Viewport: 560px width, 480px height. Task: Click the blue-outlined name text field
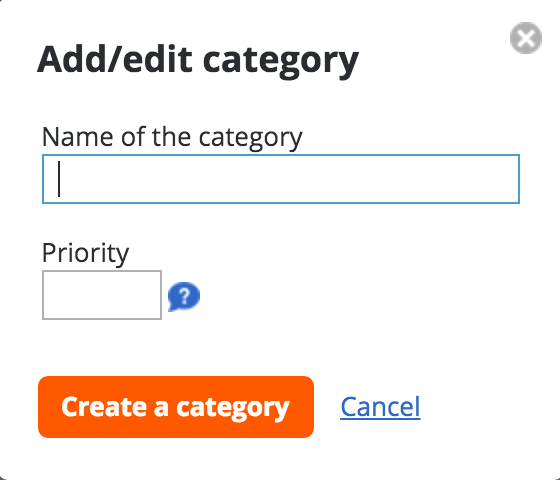click(281, 179)
